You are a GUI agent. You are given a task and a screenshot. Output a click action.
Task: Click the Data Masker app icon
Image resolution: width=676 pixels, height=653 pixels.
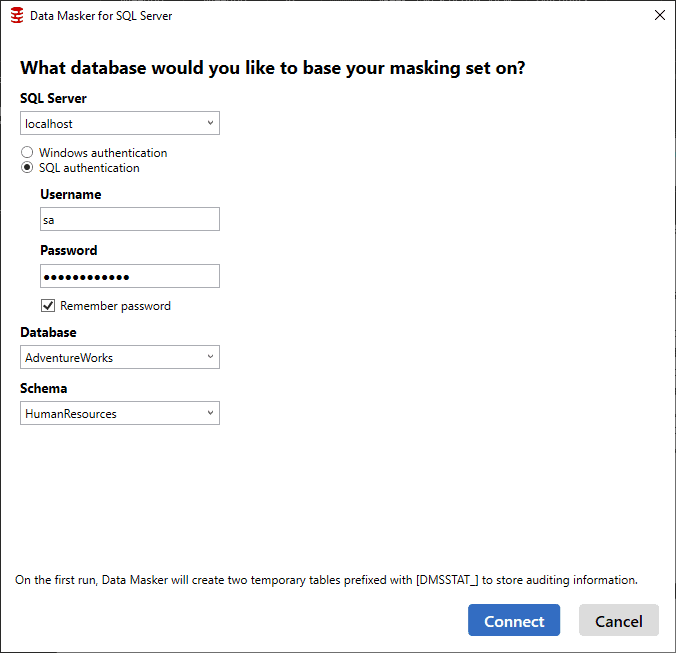point(17,16)
